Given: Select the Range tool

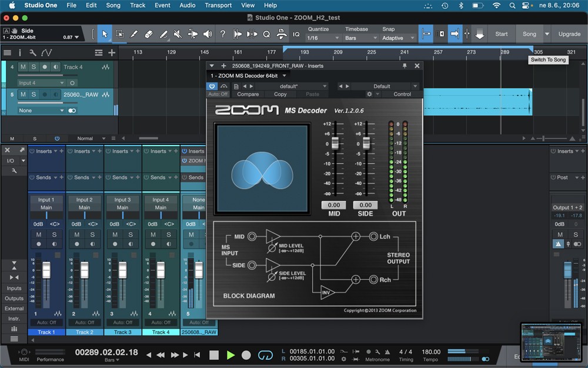Looking at the screenshot, I should coord(119,34).
